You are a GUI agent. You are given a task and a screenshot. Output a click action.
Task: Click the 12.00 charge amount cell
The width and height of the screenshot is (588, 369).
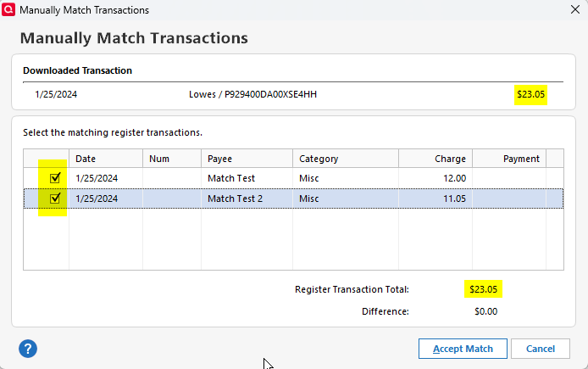[x=454, y=178]
